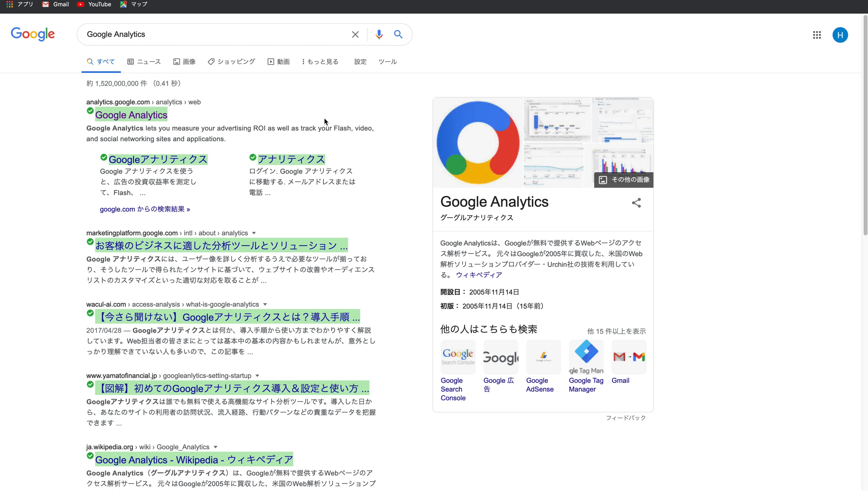Expand the ja.wikipedia.org result URL dropdown
This screenshot has height=491, width=868.
click(215, 447)
